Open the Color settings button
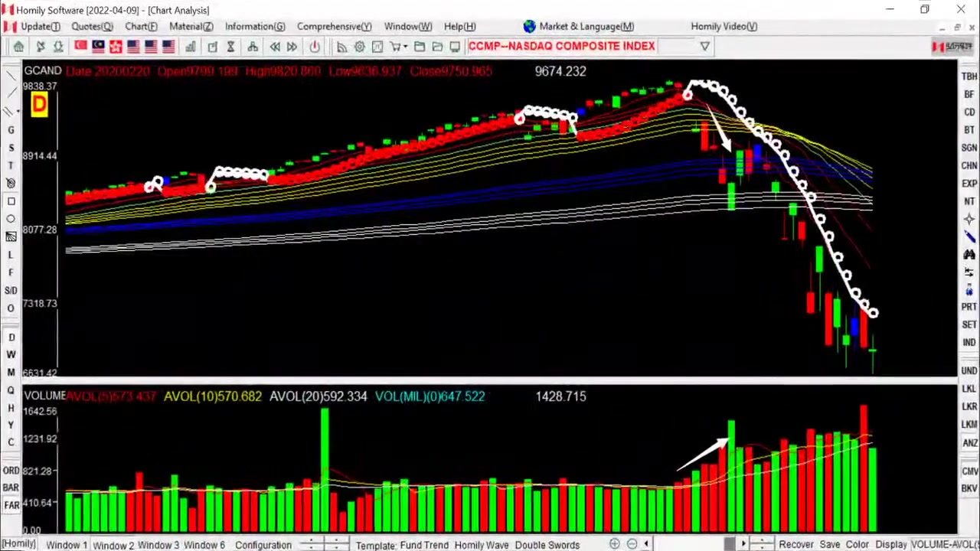The width and height of the screenshot is (980, 551). (857, 545)
